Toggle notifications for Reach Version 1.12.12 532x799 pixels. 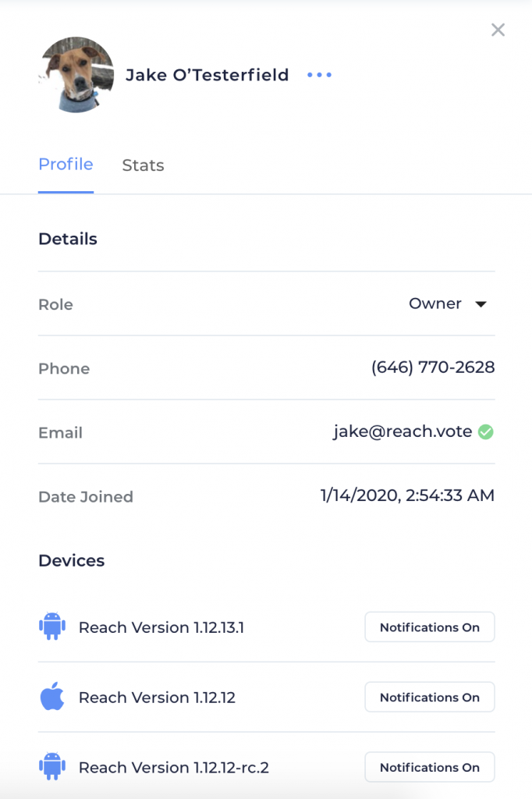[x=430, y=697]
